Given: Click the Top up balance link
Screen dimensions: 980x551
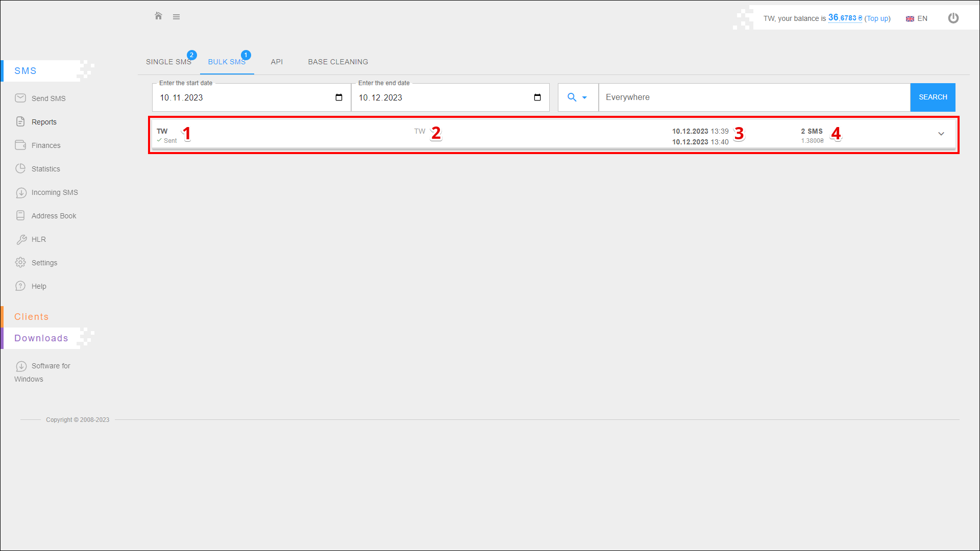Looking at the screenshot, I should (x=877, y=18).
